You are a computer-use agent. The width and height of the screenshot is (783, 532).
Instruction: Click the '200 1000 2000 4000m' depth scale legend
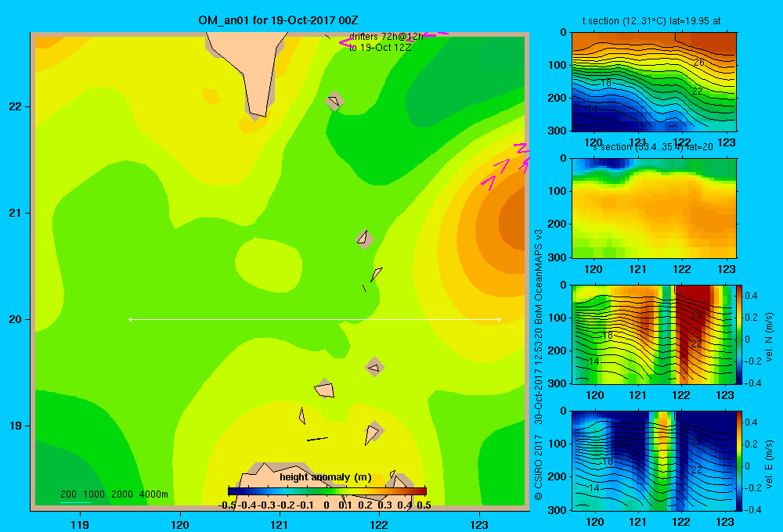point(114,494)
